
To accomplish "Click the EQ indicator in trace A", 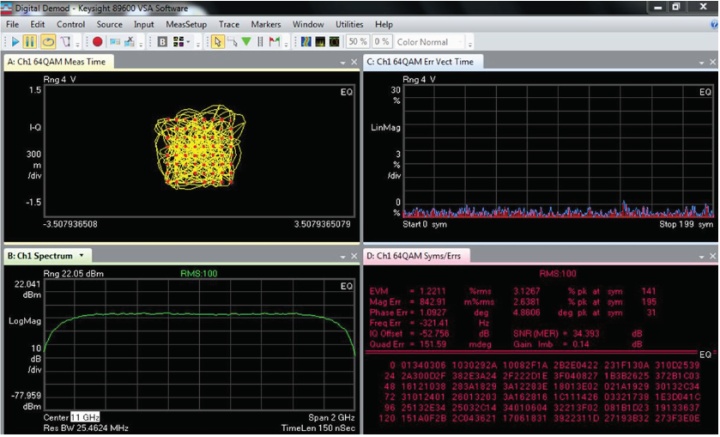I will click(346, 92).
